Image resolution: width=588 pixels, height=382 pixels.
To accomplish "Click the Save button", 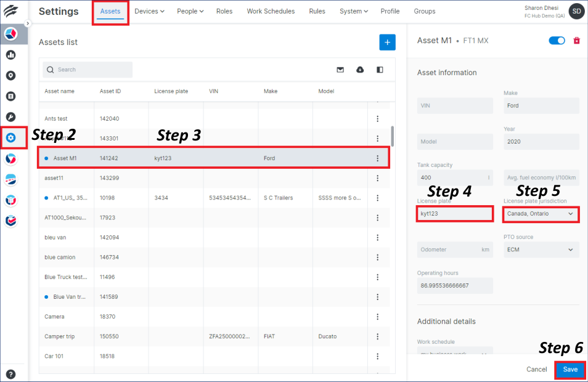I will (x=570, y=370).
